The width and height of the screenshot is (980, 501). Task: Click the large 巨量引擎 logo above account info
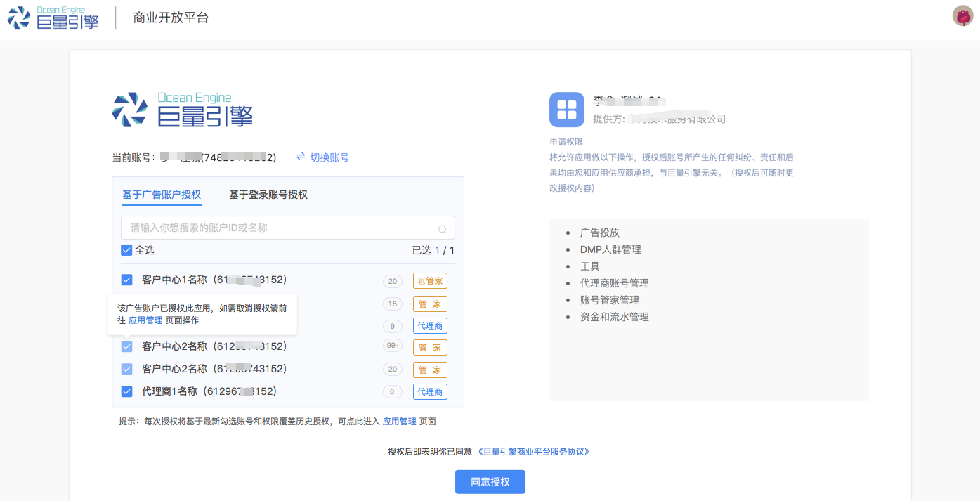(x=182, y=110)
